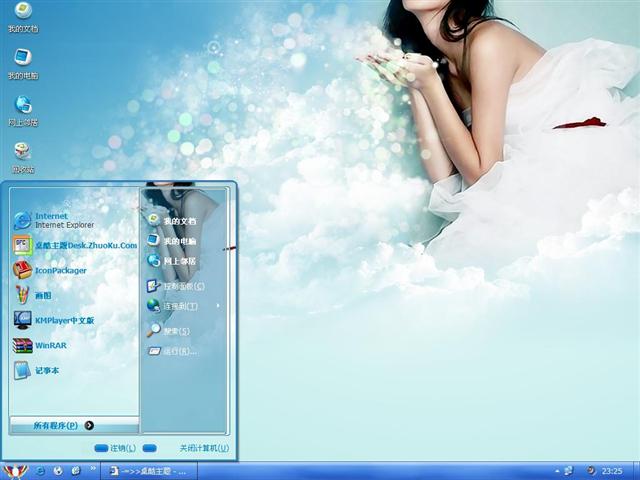
Task: Click the 23:25 taskbar clock
Action: point(612,471)
